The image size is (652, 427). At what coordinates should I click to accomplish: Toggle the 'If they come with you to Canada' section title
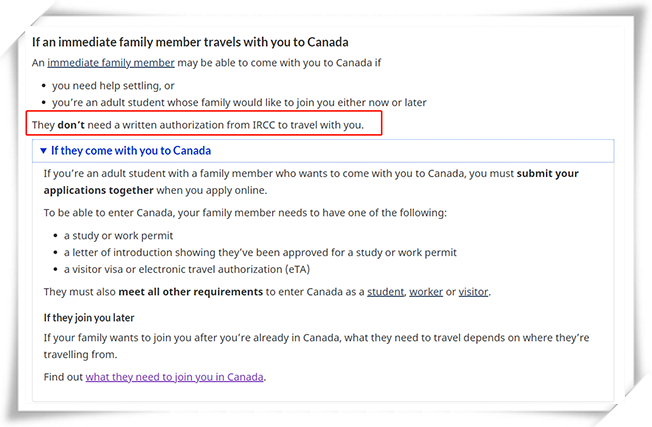click(x=131, y=151)
